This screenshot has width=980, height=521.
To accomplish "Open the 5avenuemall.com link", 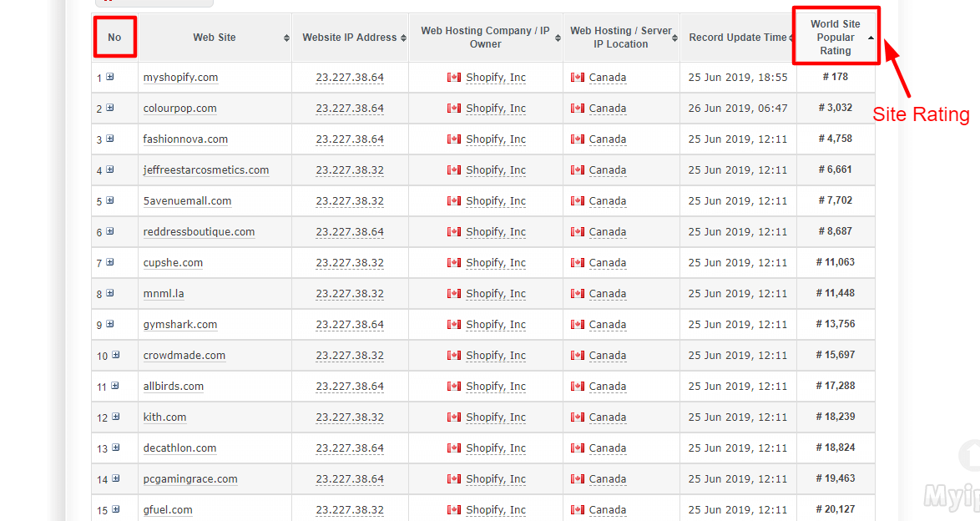I will 188,200.
